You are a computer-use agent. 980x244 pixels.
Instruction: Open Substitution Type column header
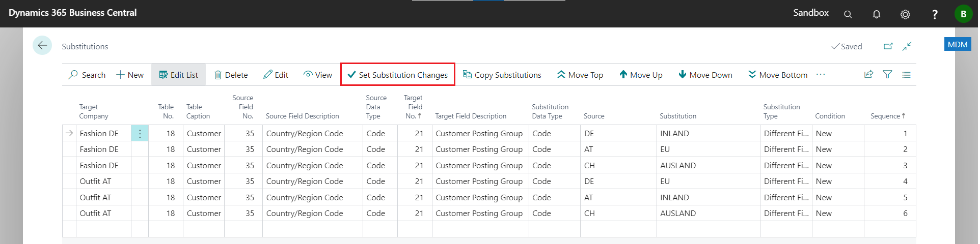point(781,111)
